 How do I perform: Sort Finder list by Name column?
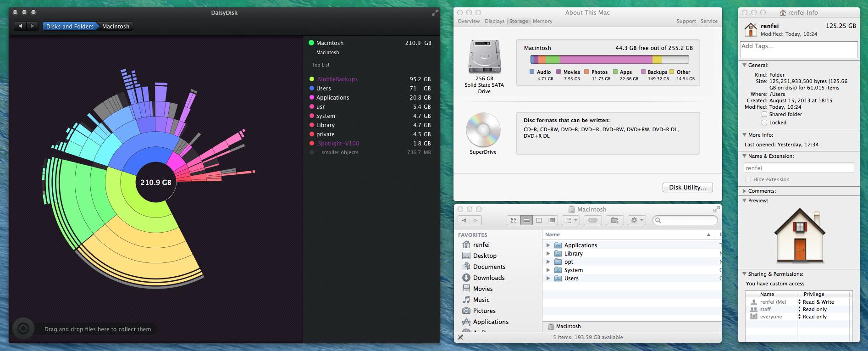(x=629, y=234)
